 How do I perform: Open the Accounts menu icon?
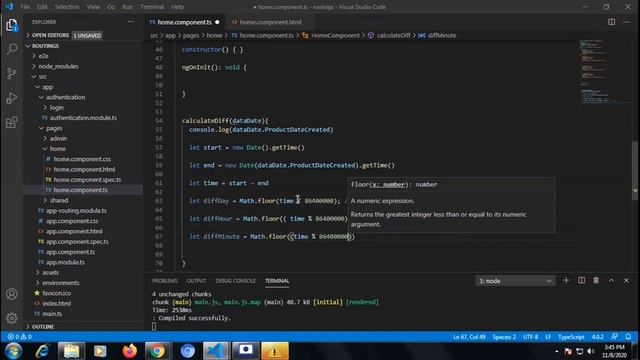pyautogui.click(x=12, y=294)
